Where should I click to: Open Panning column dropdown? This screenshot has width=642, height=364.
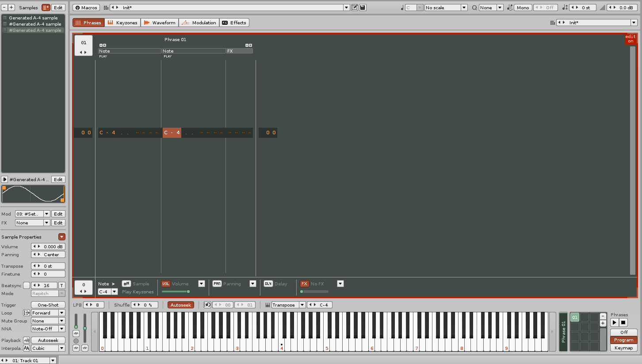click(253, 284)
